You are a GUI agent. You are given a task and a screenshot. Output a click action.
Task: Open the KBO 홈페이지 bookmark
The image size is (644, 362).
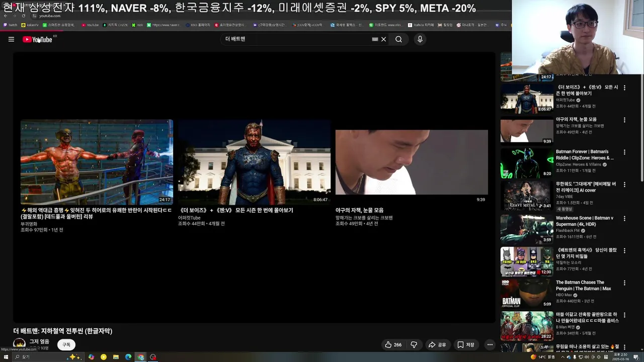198,25
